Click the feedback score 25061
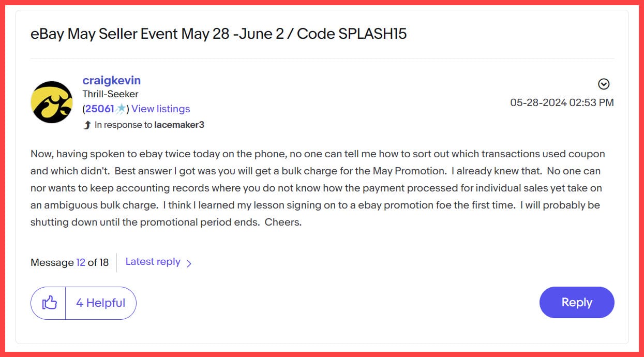 tap(99, 109)
